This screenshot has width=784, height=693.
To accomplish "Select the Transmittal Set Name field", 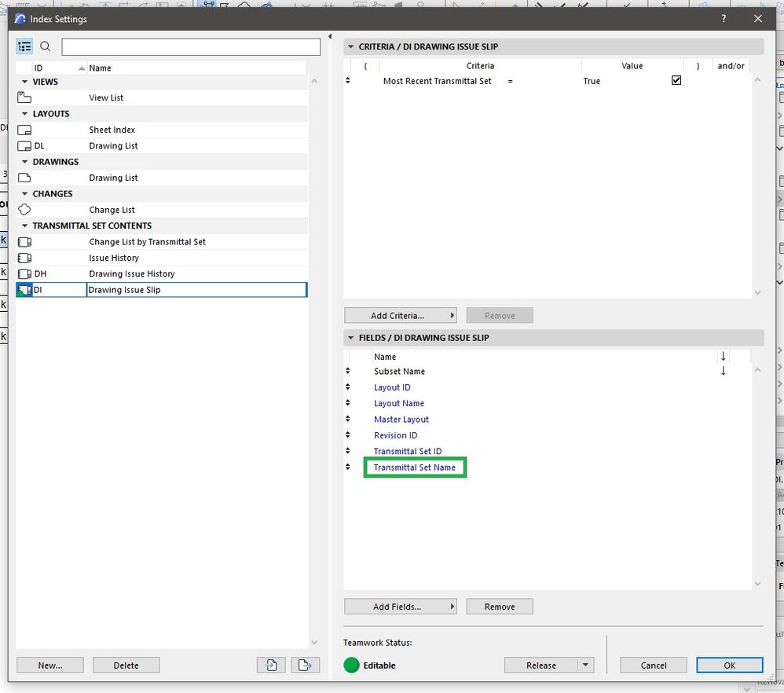I will point(415,467).
